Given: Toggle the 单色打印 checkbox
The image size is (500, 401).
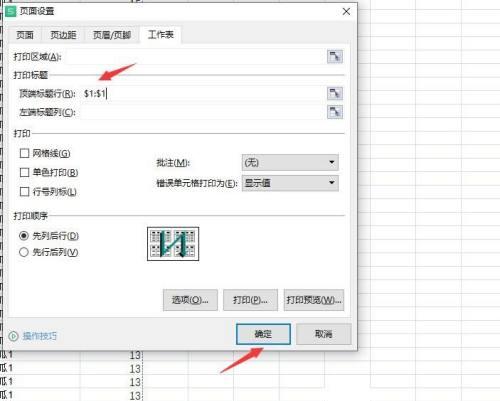Looking at the screenshot, I should point(24,172).
